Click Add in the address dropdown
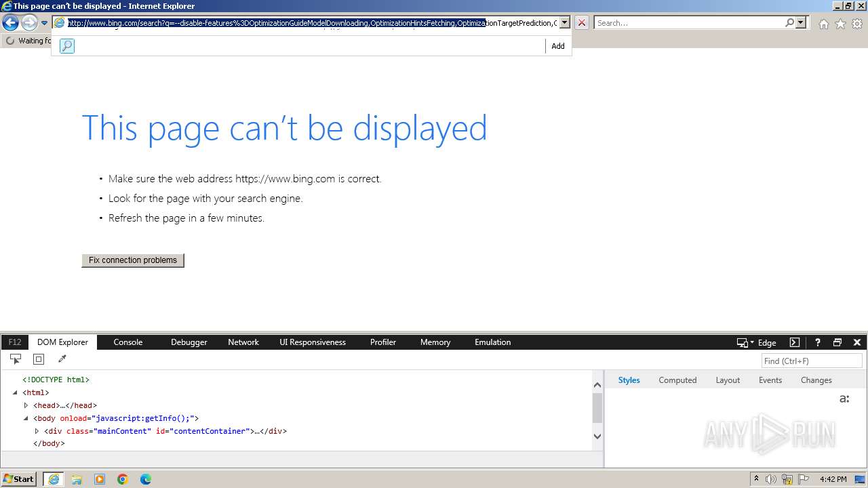Viewport: 868px width, 488px height. click(x=558, y=46)
